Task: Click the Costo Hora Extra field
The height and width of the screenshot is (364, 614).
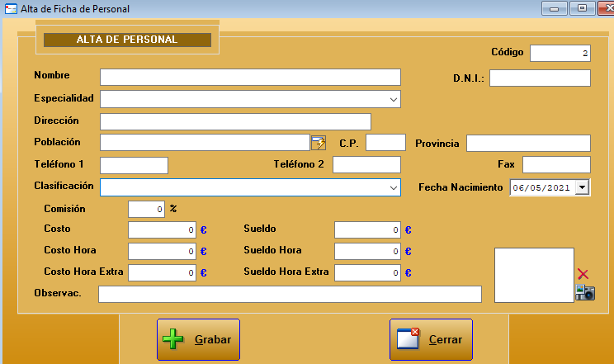Action: pyautogui.click(x=162, y=272)
